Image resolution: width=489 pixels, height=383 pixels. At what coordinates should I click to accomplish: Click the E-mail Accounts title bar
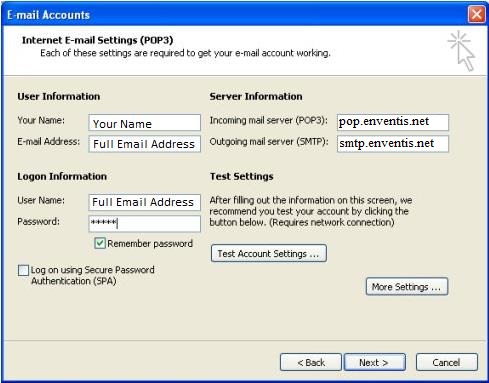[233, 15]
